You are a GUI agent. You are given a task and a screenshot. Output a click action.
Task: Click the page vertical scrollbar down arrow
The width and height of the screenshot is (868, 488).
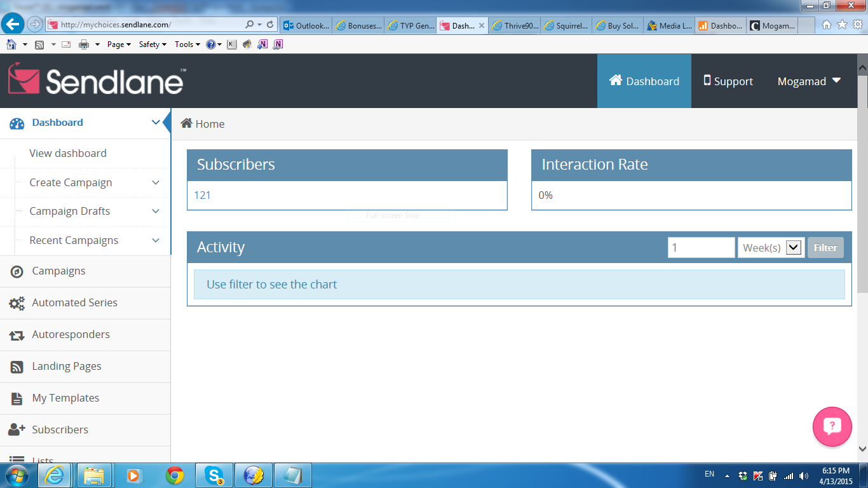862,449
